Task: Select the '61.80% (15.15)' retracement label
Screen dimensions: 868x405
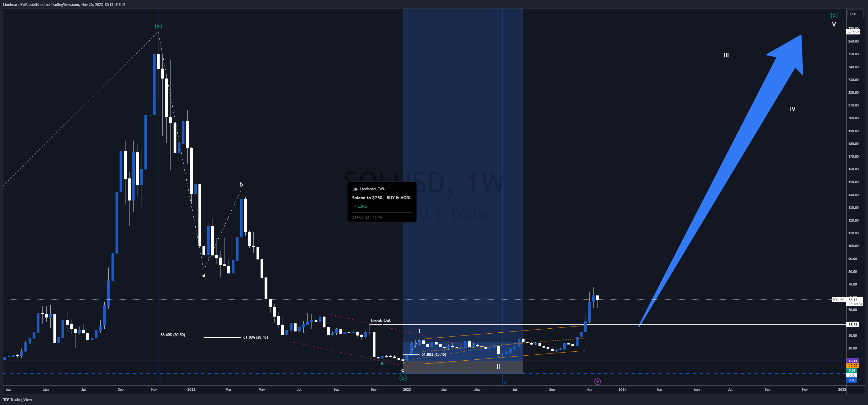Action: coord(434,354)
